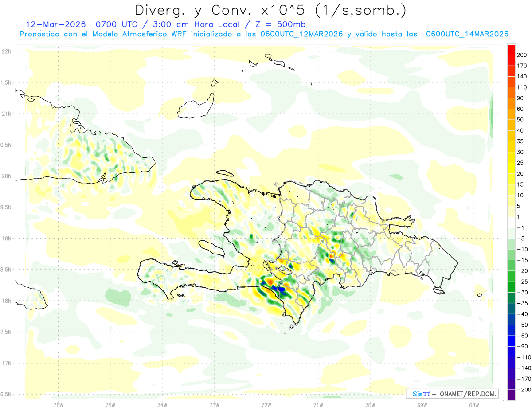The image size is (532, 411).
Task: Click the legend value '-140'
Action: (524, 368)
